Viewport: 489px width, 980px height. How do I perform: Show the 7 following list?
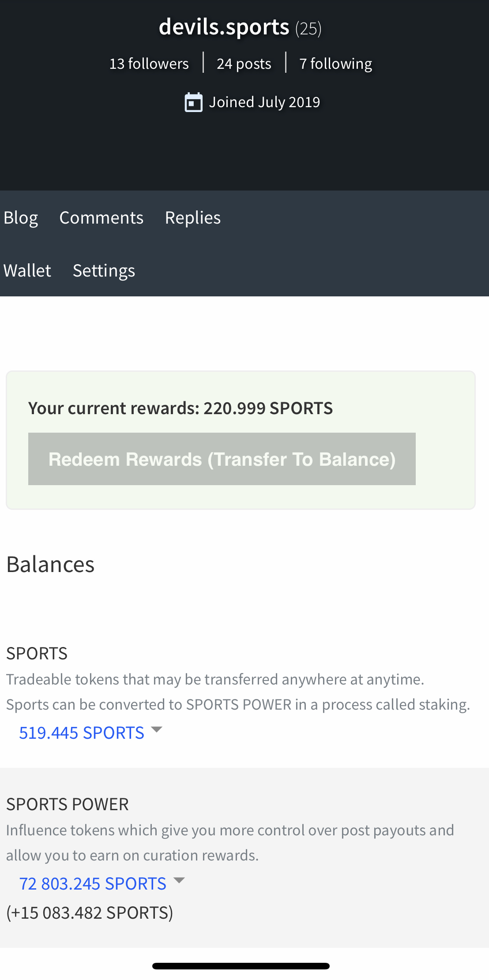336,64
